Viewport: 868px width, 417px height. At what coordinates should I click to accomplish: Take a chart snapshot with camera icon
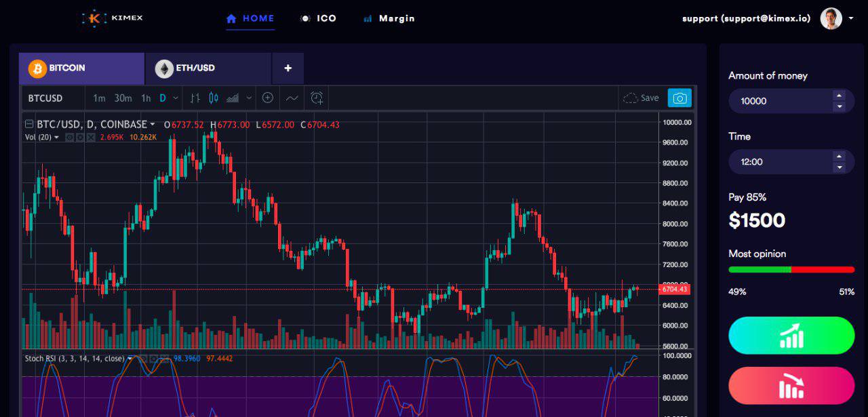point(679,98)
